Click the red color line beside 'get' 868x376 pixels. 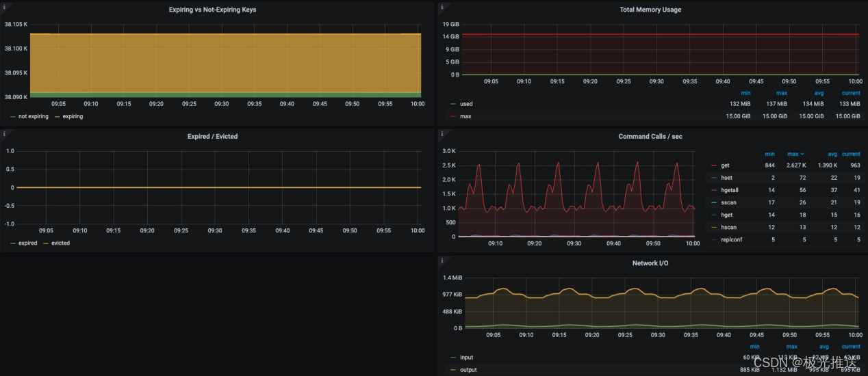pos(714,166)
